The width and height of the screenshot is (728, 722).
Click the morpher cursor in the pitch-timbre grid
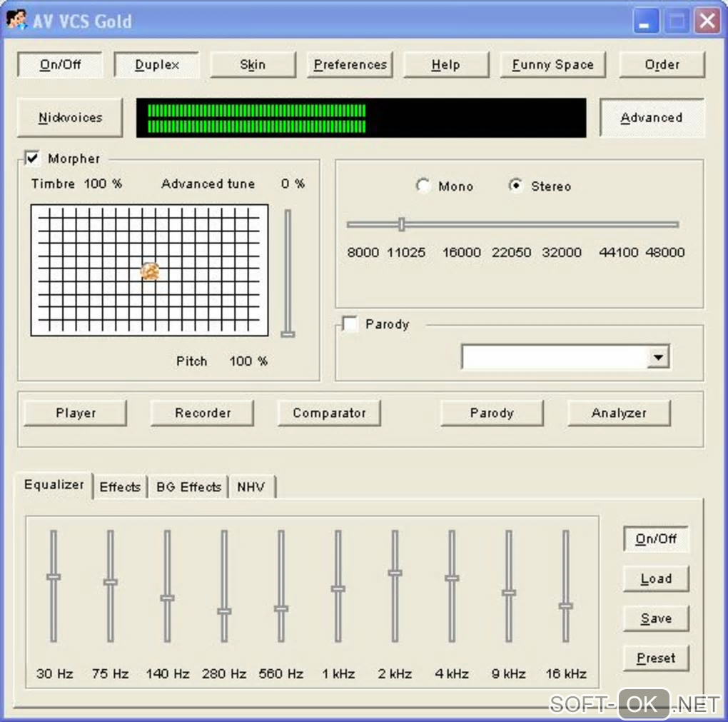(150, 271)
